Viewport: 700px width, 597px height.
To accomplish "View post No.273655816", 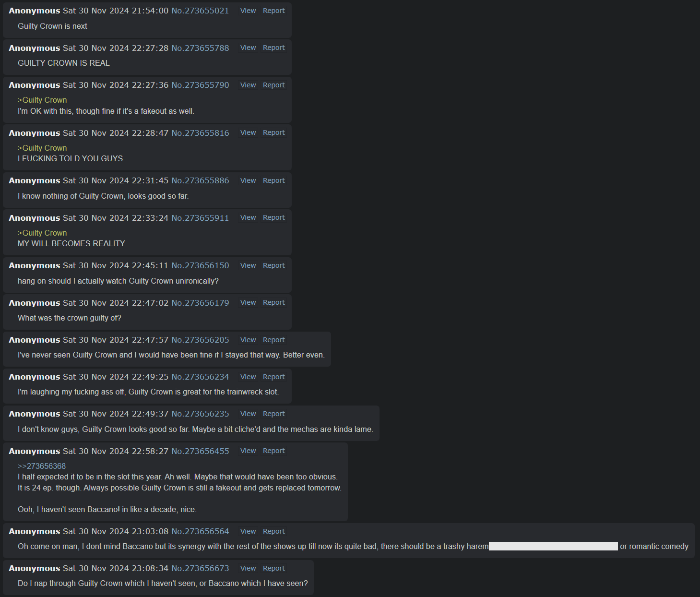I will click(x=248, y=132).
